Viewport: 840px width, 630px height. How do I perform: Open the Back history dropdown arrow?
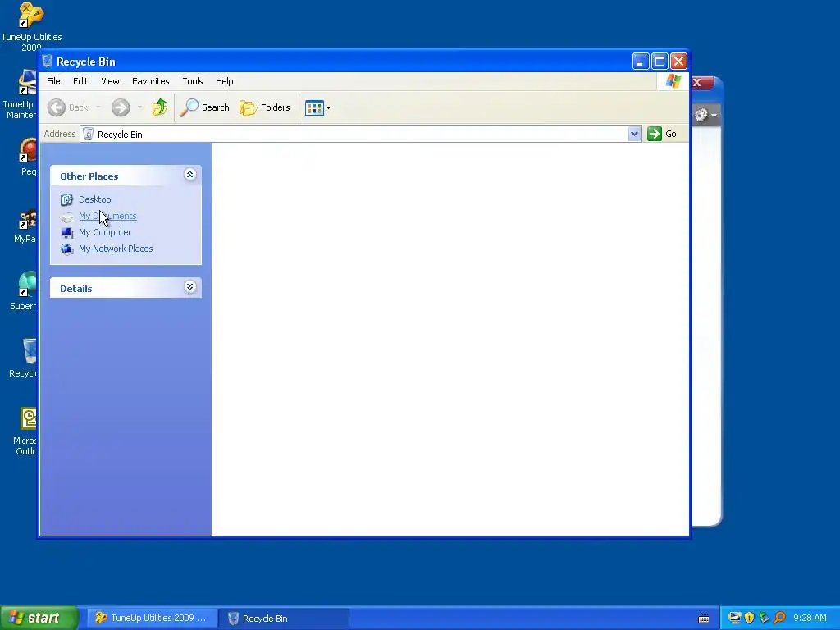pyautogui.click(x=98, y=107)
